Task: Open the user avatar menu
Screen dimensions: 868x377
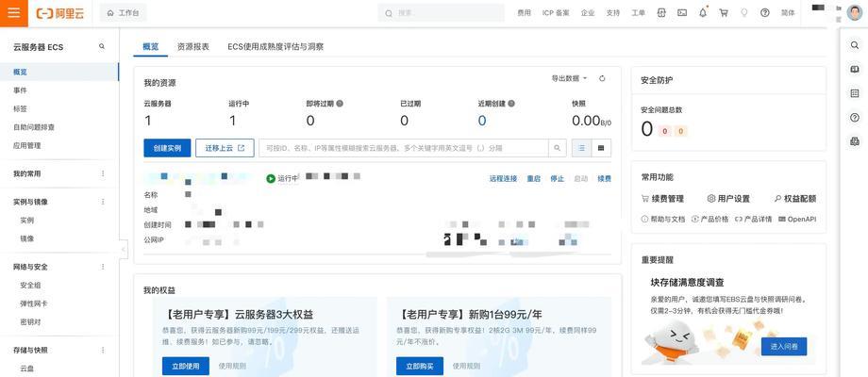Action: point(855,12)
